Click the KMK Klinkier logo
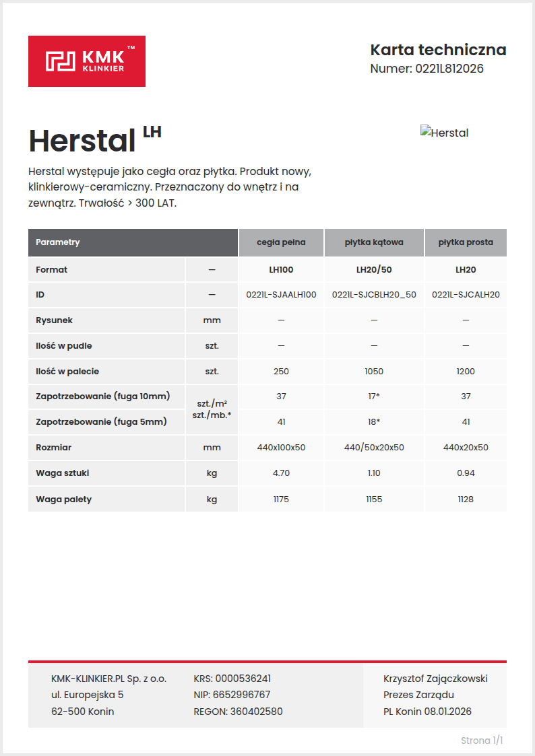Screen dimensions: 535x756 click(87, 61)
